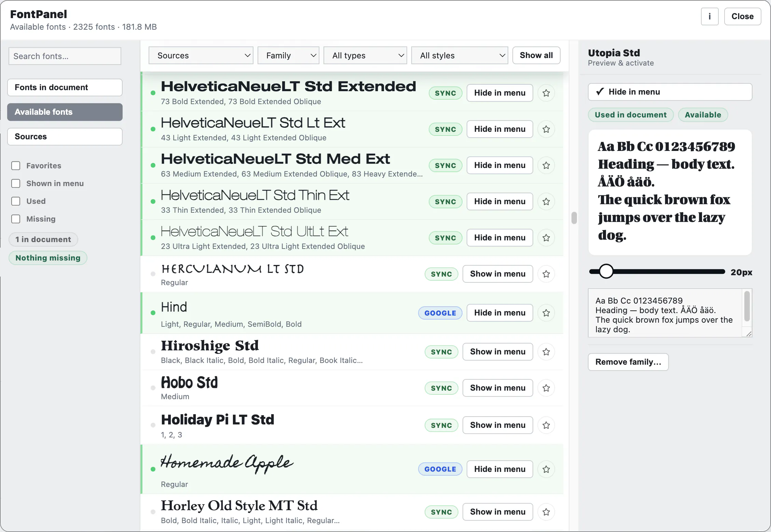771x532 pixels.
Task: Click Remove family… for Utopia Std
Action: [x=628, y=362]
